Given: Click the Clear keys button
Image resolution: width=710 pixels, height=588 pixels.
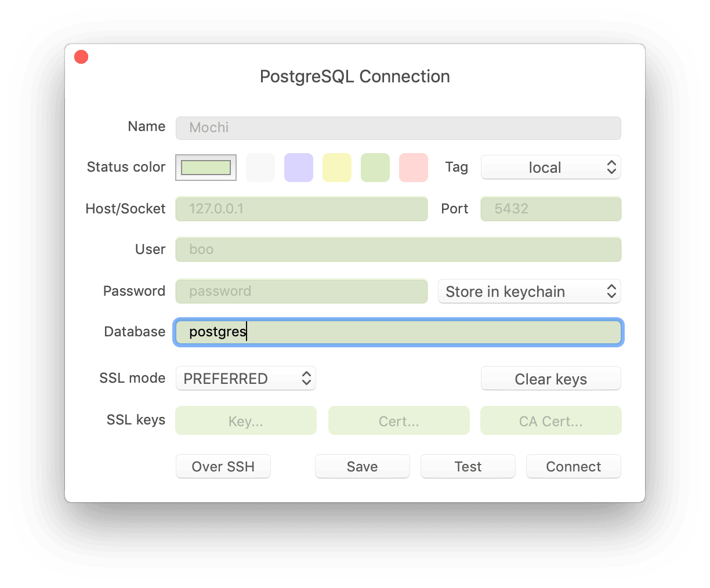Looking at the screenshot, I should [551, 379].
